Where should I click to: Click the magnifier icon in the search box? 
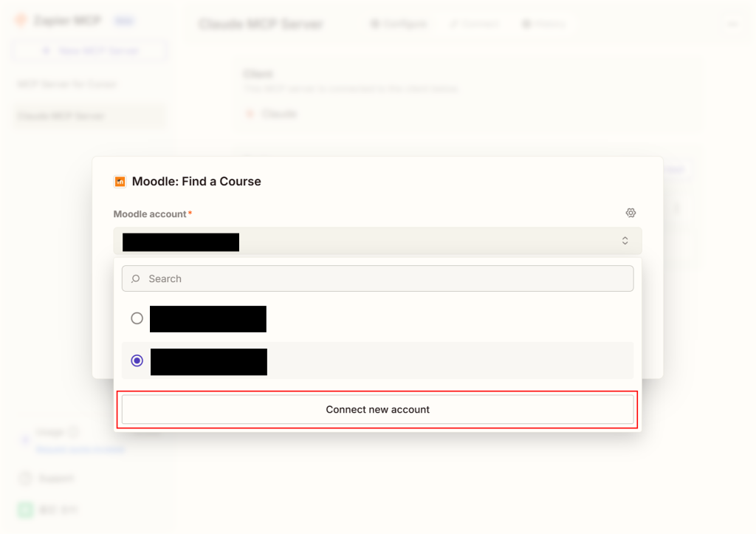click(x=136, y=279)
